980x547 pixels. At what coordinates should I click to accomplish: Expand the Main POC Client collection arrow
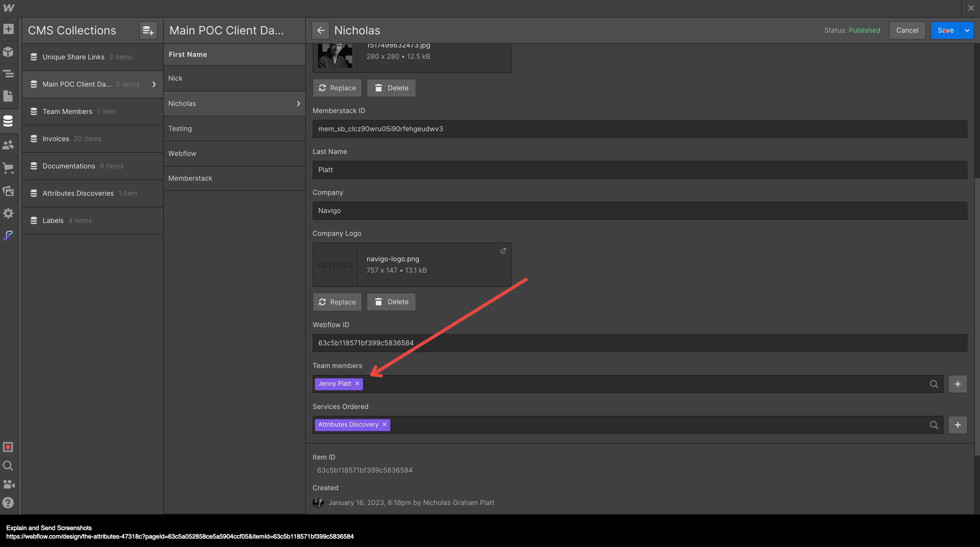click(154, 84)
